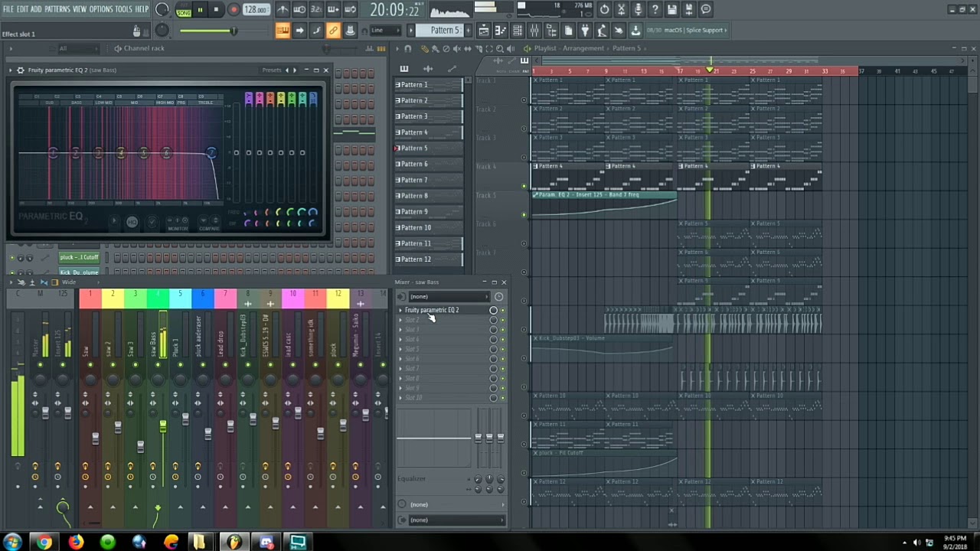980x551 pixels.
Task: Click the 128 BPM tempo field
Action: tap(256, 10)
